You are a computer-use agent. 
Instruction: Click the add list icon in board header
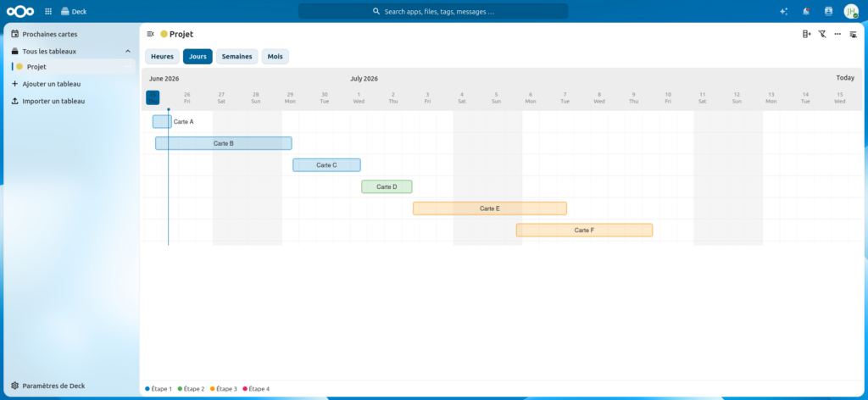pyautogui.click(x=807, y=34)
